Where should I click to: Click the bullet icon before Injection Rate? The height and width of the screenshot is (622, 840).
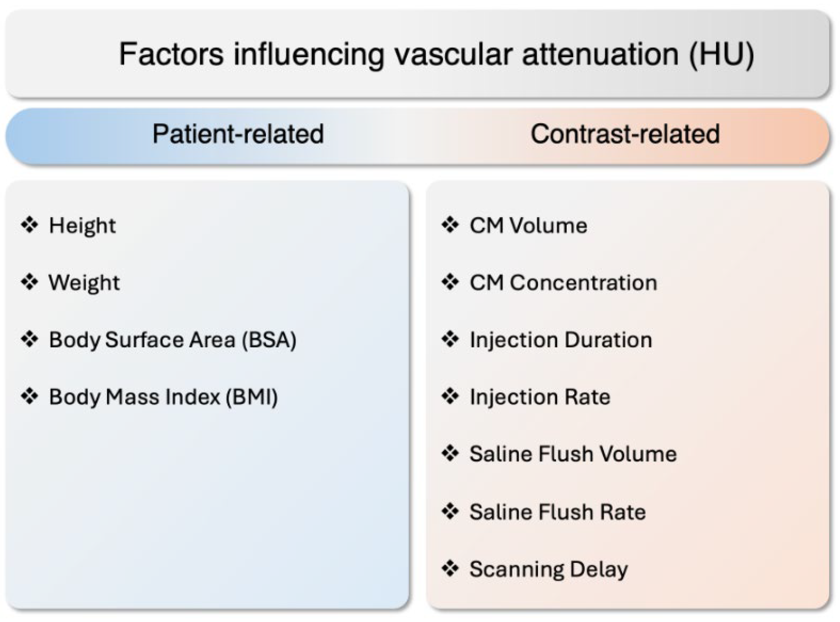tap(450, 396)
